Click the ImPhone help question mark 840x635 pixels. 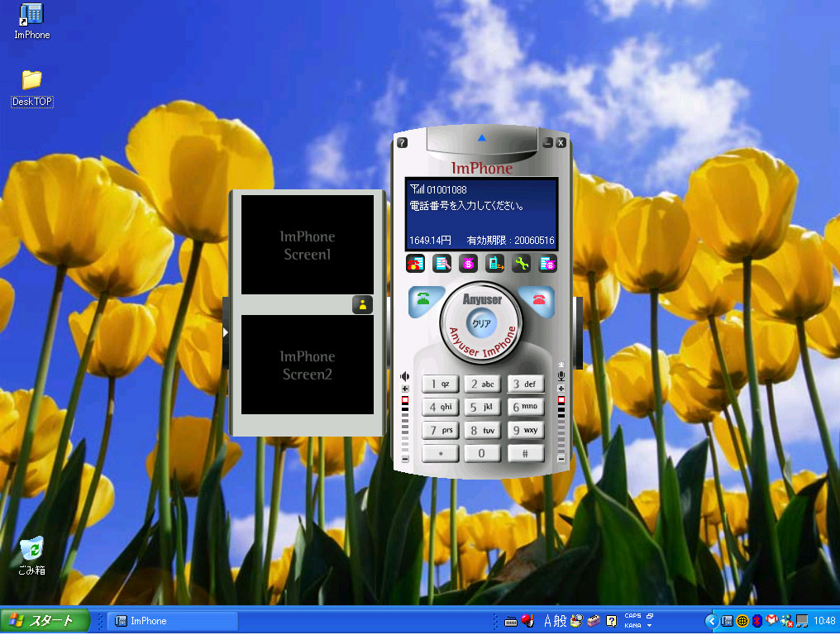pos(403,142)
